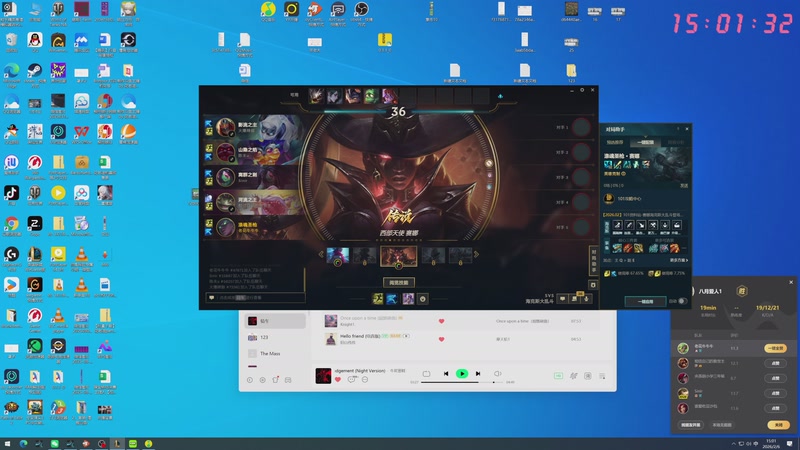Open the play queue icon in the music player
Image resolution: width=800 pixels, height=450 pixels.
pos(602,376)
